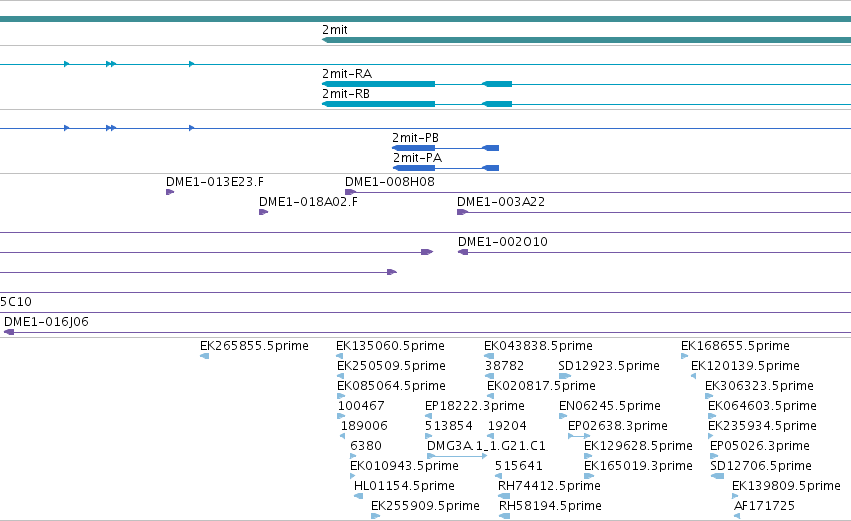Viewport: 851px width, 521px height.
Task: Open the 513854 feature label
Action: [x=449, y=426]
